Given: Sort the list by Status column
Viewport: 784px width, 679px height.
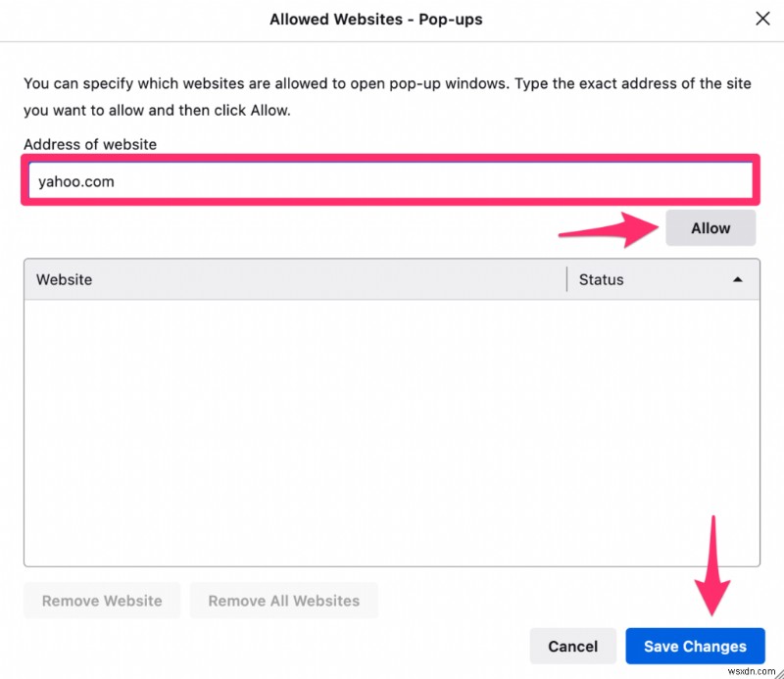Looking at the screenshot, I should 600,279.
